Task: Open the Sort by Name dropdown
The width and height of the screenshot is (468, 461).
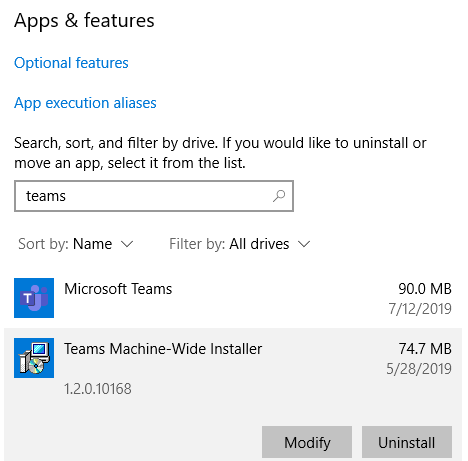Action: 76,244
